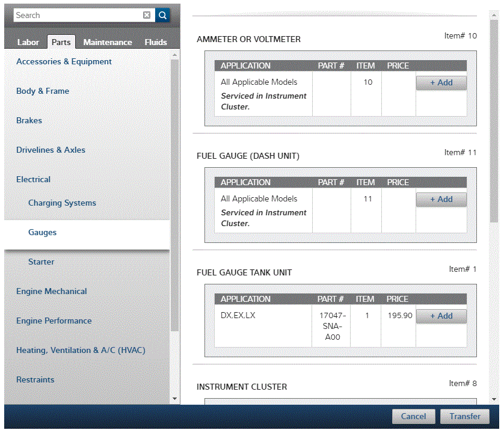Viewport: 504px width, 436px height.
Task: Open the Engine Mechanical category
Action: 52,291
